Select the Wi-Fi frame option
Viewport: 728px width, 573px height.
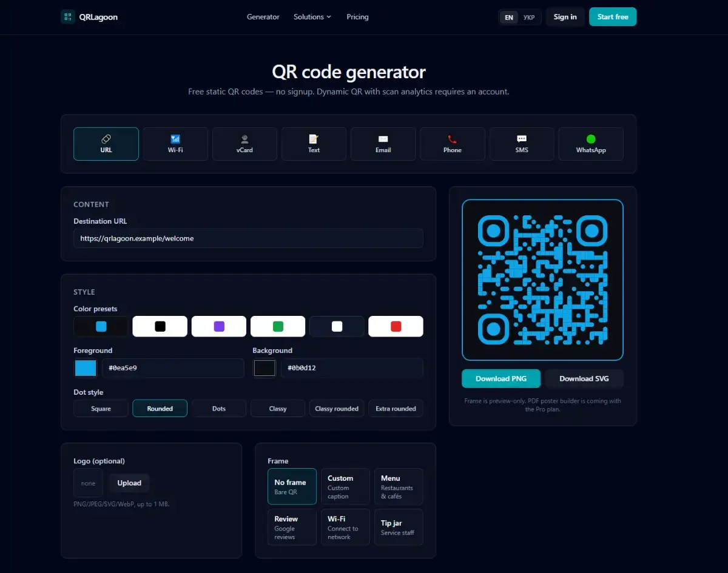345,528
